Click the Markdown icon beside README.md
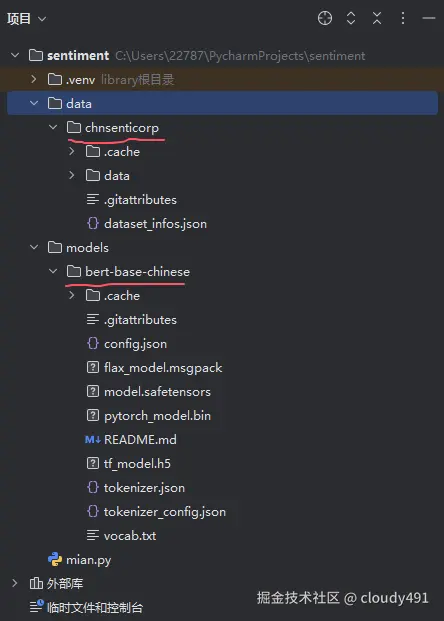This screenshot has height=621, width=444. [93, 440]
